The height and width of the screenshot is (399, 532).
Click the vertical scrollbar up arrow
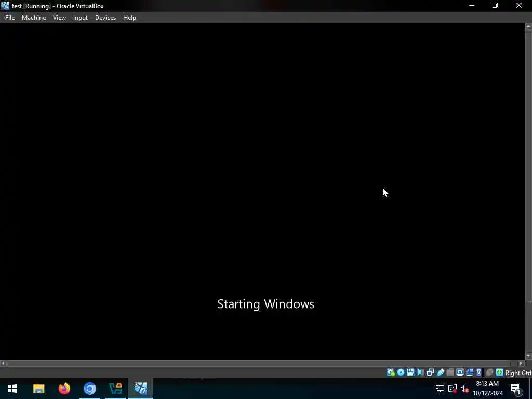(x=528, y=26)
